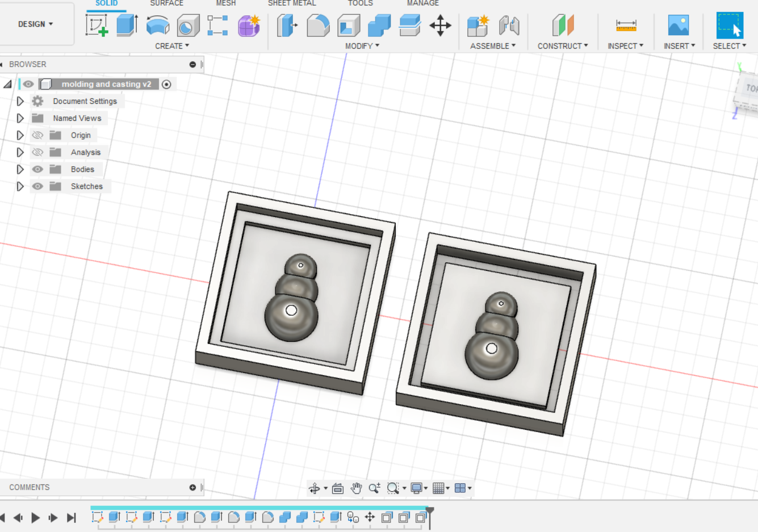
Task: Activate the Select tool icon
Action: (x=730, y=26)
